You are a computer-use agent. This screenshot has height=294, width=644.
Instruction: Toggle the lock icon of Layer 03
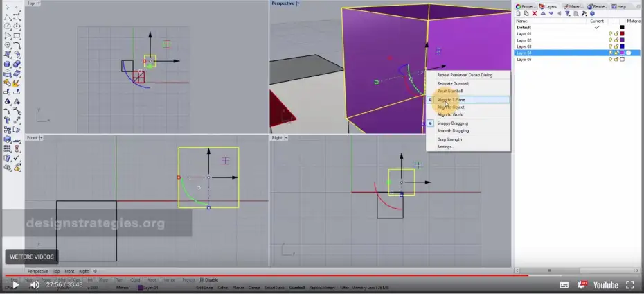tap(616, 46)
